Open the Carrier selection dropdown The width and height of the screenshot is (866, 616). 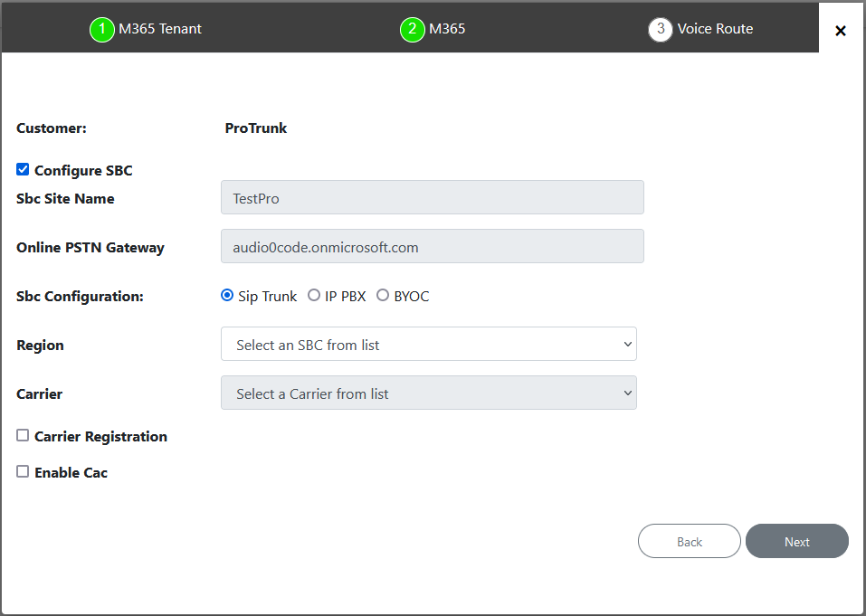point(428,393)
